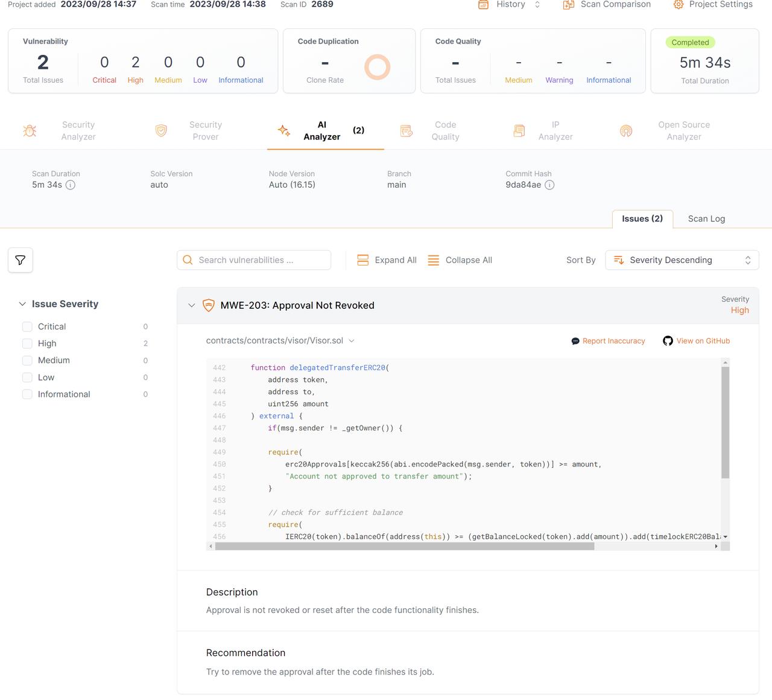Click the GitHub logo icon
The width and height of the screenshot is (772, 700).
668,341
